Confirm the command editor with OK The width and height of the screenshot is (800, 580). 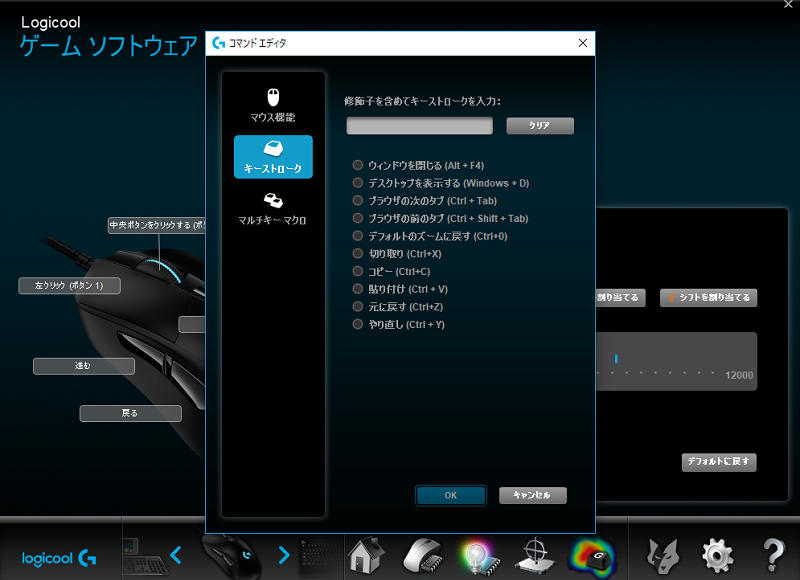tap(451, 495)
